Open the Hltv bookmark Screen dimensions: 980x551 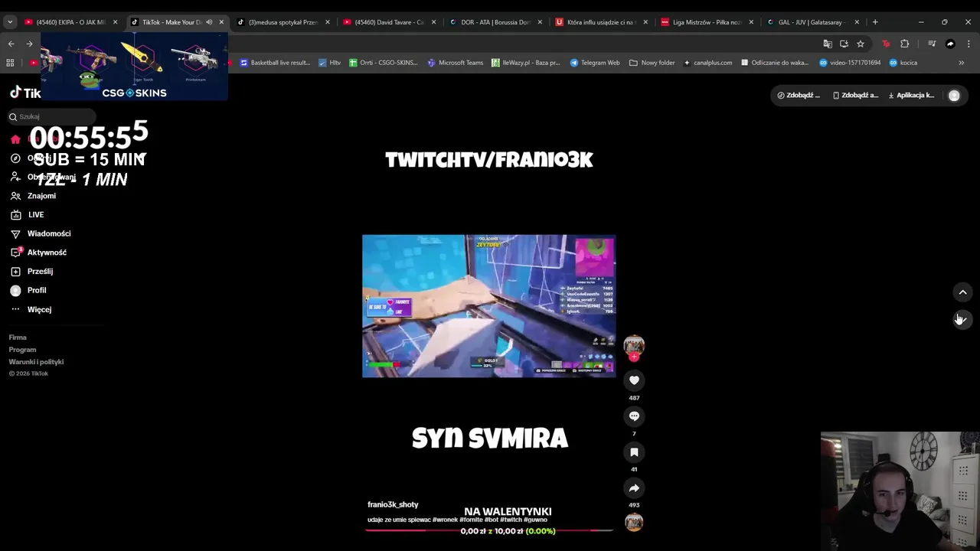point(329,63)
